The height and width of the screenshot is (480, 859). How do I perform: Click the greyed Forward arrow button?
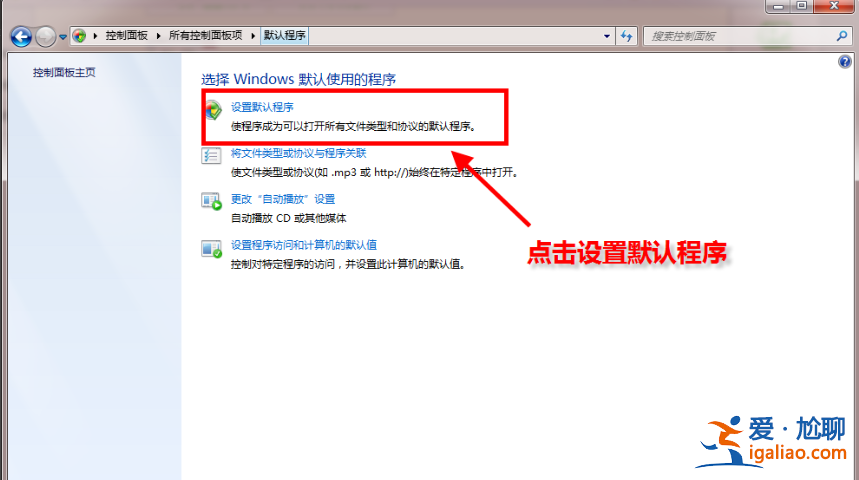point(45,37)
